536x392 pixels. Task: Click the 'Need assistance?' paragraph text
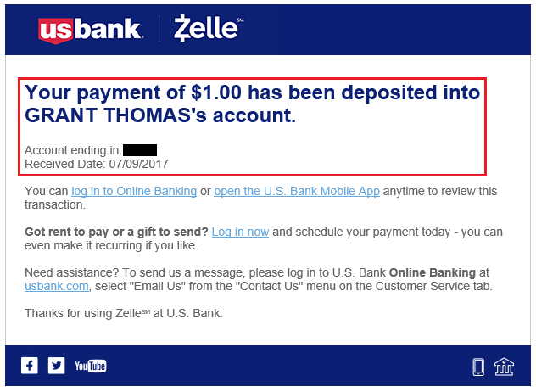pos(259,279)
